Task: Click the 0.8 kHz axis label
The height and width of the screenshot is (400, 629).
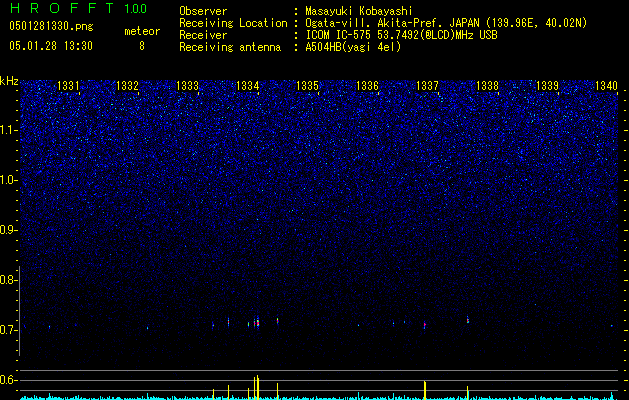Action: pyautogui.click(x=7, y=280)
